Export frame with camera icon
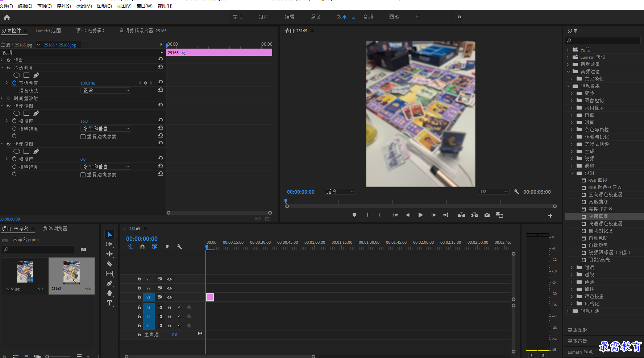Screen dimensions: 644x358 487,215
